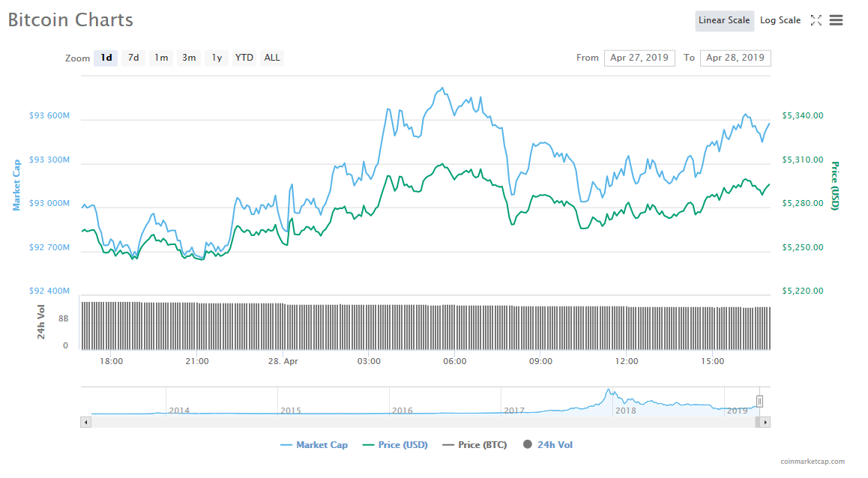Click the Price (USD) axis title
This screenshot has width=868, height=478.
coord(835,186)
